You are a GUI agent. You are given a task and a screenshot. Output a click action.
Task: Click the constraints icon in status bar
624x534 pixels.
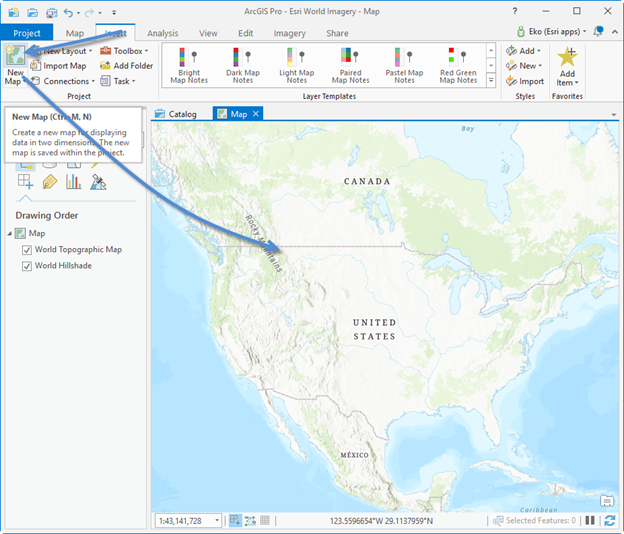[250, 520]
